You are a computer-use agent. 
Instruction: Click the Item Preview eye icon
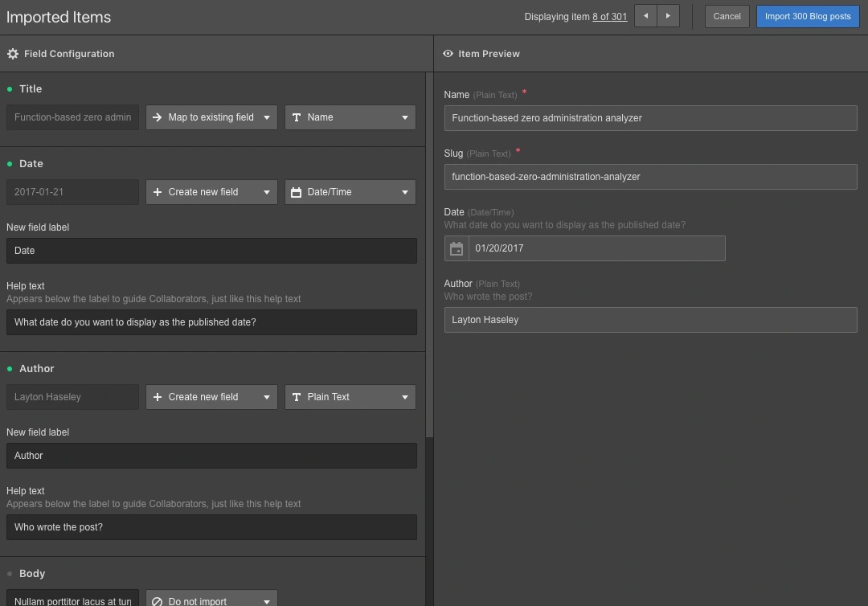tap(448, 54)
